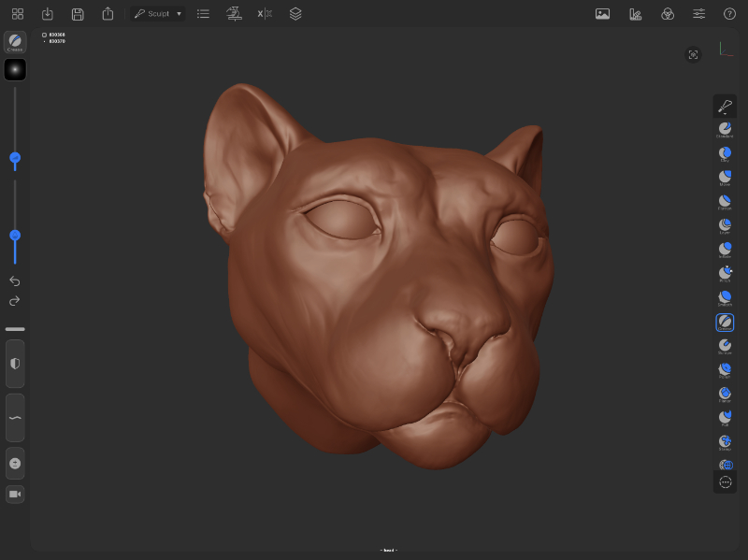748x560 pixels.
Task: Select the Pinch brush tool
Action: [725, 274]
